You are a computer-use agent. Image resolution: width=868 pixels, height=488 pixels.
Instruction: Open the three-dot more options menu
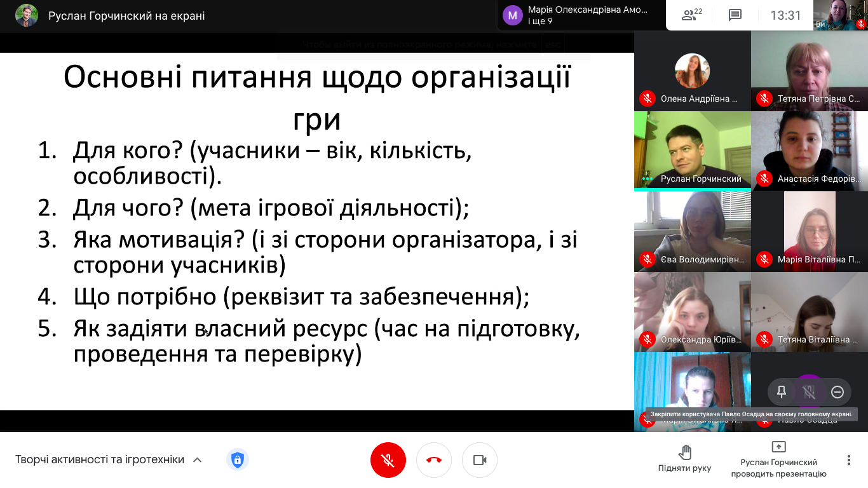850,459
